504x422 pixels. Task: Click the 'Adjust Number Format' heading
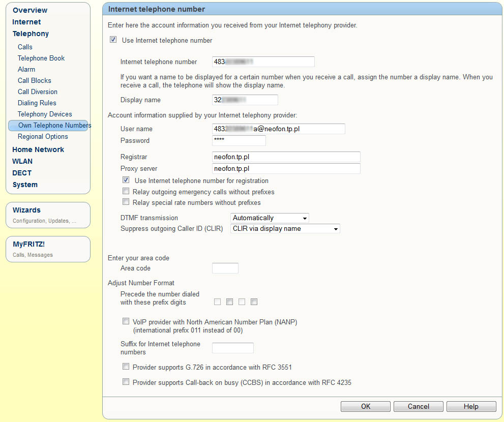141,283
